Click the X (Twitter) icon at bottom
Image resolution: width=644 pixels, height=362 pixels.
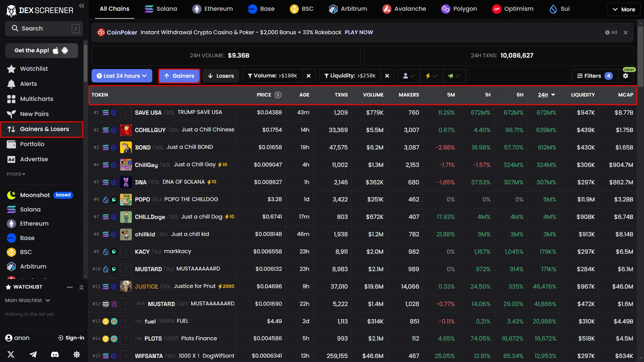coord(11,354)
